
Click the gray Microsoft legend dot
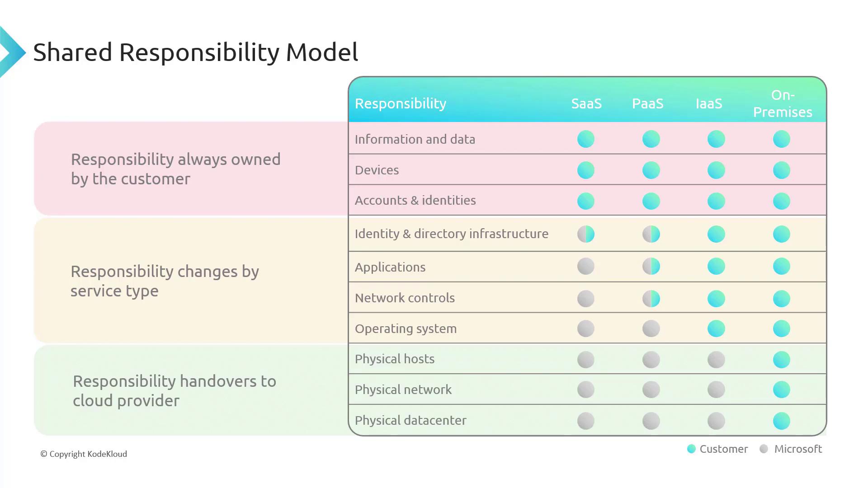[764, 449]
